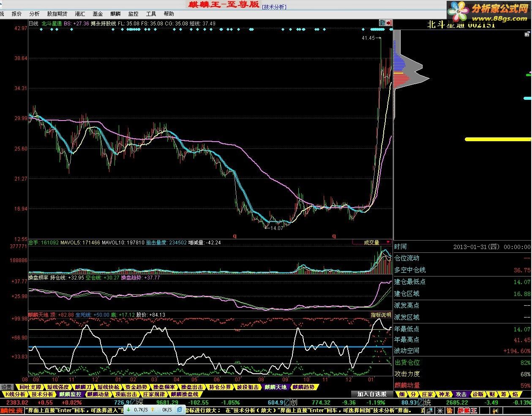Select the 财 tab in right panel
Screen dimensions: 532x416
pos(492,394)
